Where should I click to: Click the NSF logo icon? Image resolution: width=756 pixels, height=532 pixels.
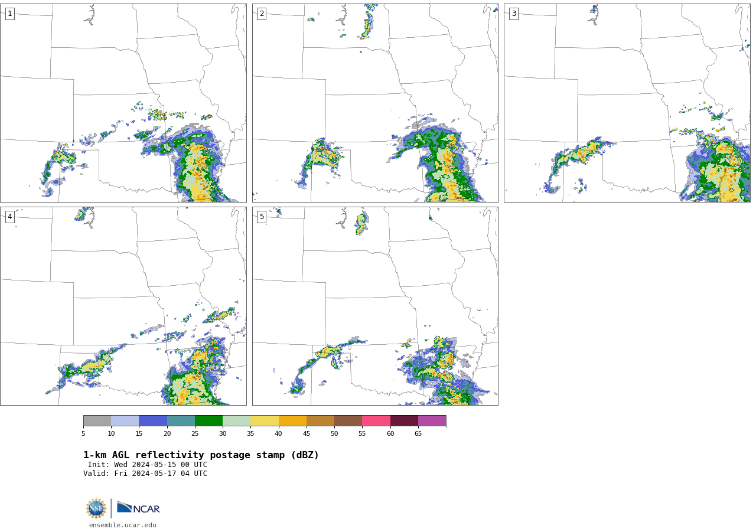96,508
